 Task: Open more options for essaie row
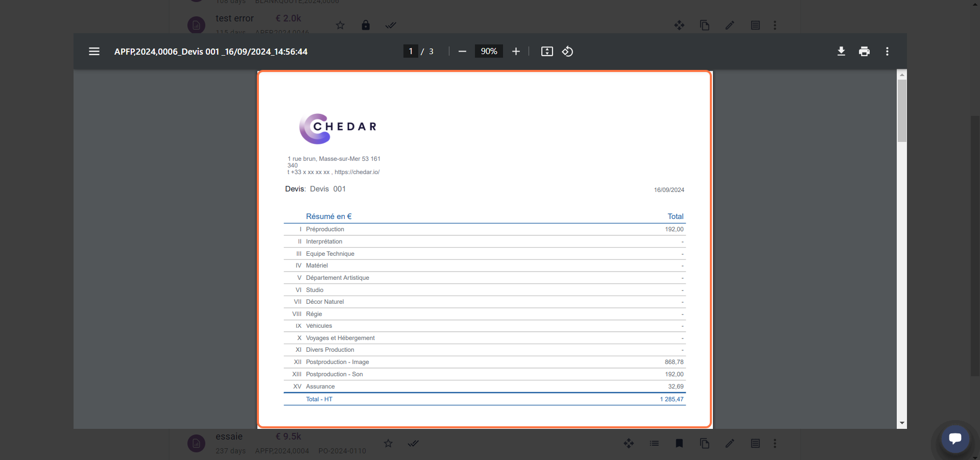tap(775, 443)
